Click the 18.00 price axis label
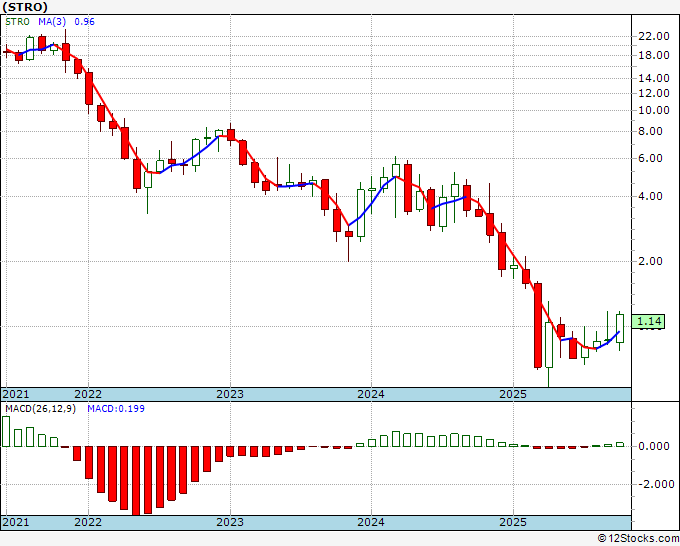680x546 pixels. click(654, 55)
